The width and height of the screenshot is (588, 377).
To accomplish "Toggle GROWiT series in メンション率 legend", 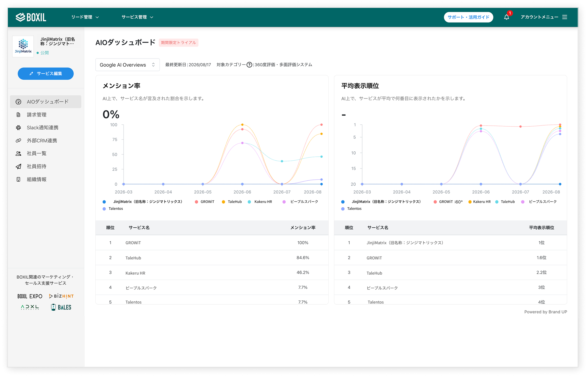I will (x=205, y=202).
